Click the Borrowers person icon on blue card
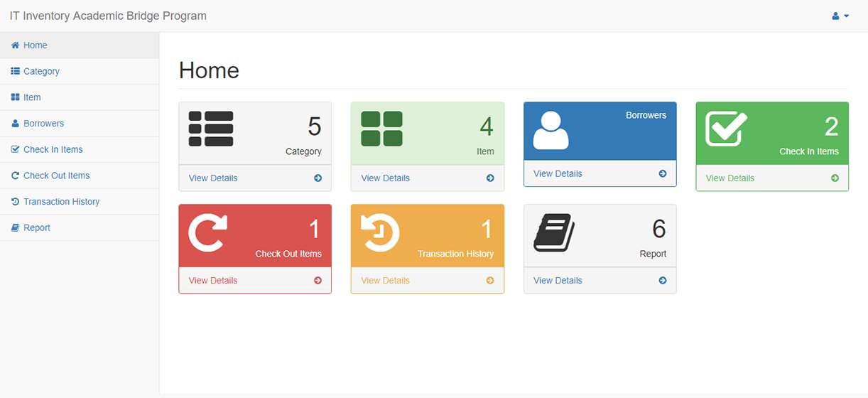 (550, 130)
